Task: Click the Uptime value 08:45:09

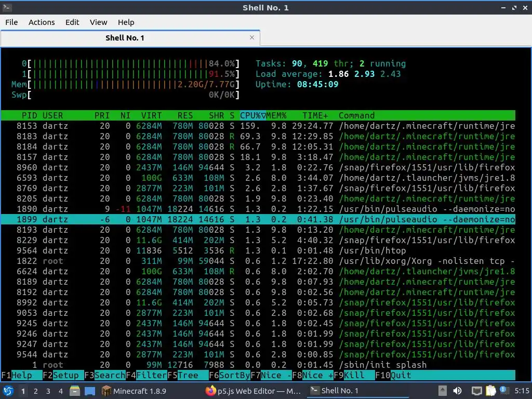Action: pos(317,84)
